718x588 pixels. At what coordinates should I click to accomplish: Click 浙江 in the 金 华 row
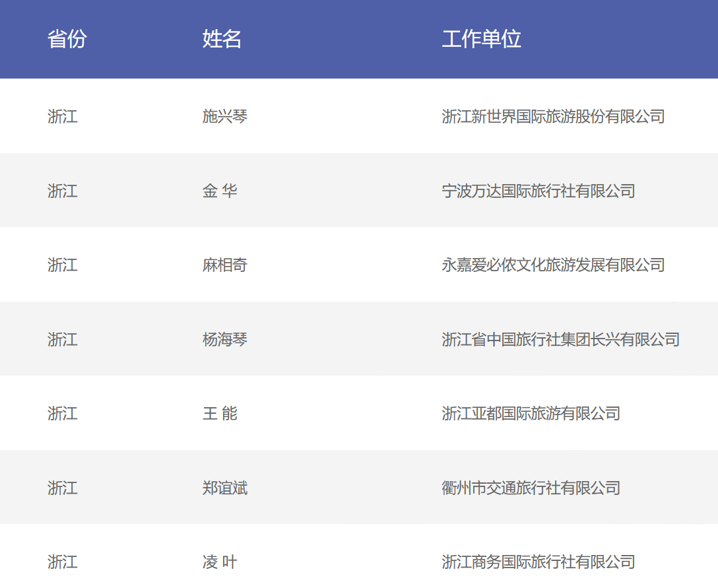point(63,191)
